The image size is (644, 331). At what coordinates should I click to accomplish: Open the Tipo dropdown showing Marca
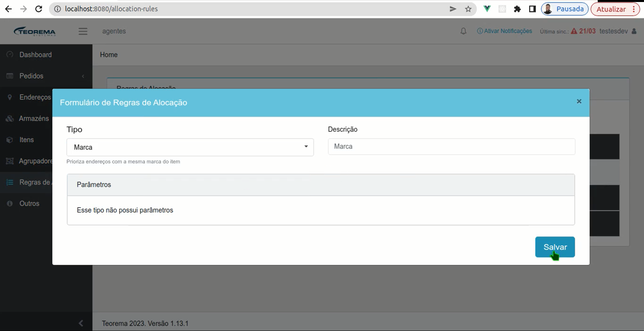pos(190,147)
